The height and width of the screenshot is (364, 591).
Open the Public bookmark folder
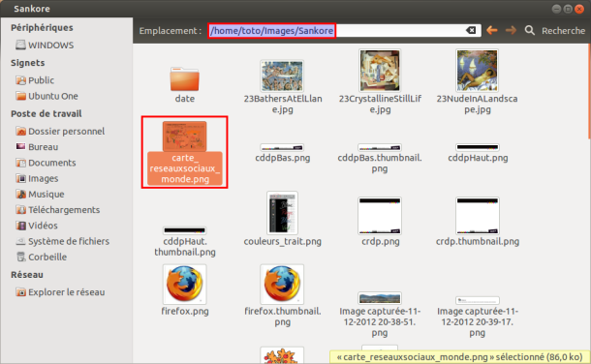pos(35,80)
